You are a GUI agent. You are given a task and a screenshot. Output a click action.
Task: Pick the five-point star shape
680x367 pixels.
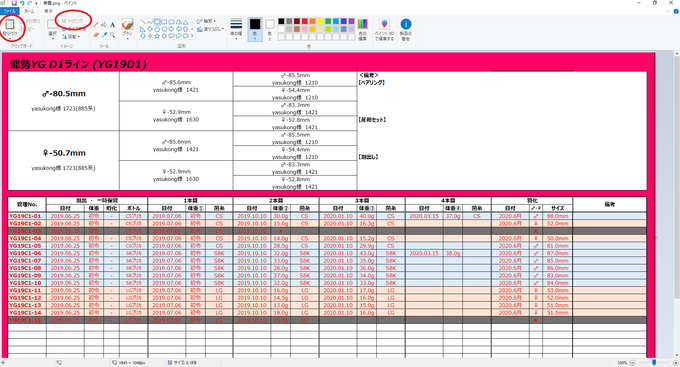(157, 36)
